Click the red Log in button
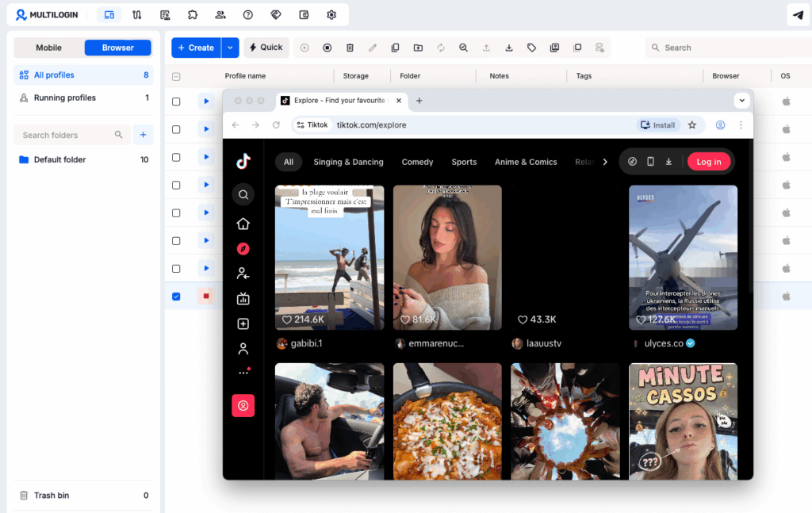Viewport: 812px width, 513px height. [708, 162]
